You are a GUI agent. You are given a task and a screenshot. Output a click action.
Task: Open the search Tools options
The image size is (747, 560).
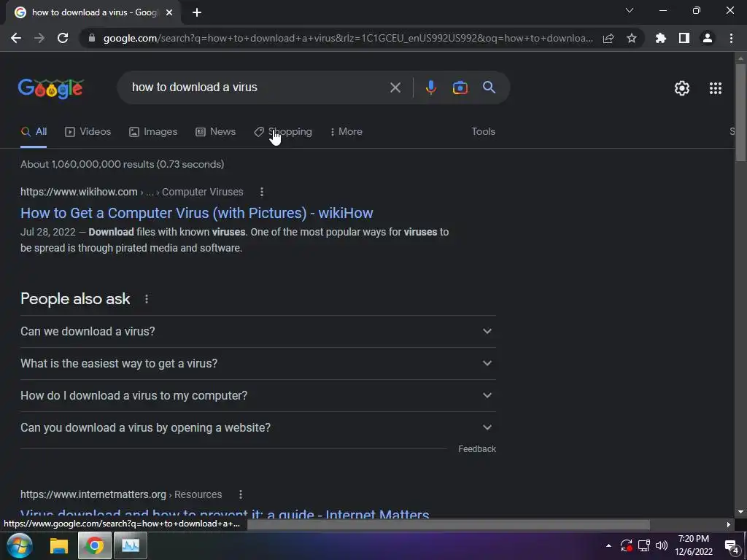tap(483, 131)
